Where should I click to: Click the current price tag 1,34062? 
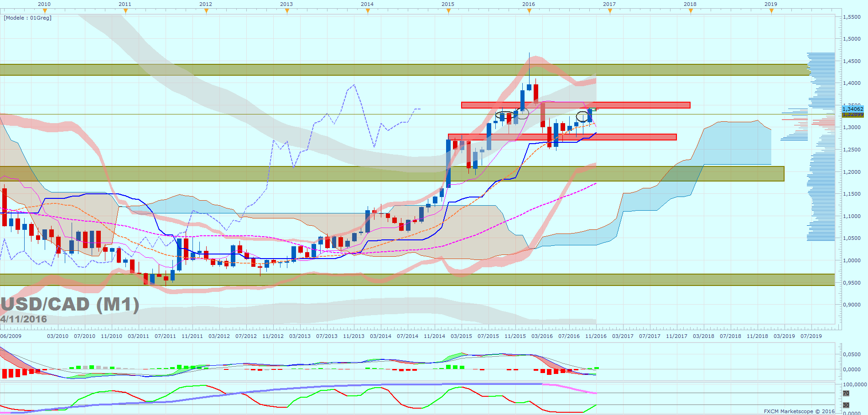pos(852,109)
